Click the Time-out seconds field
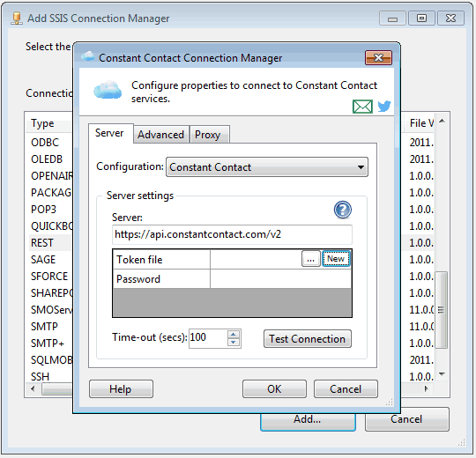 (208, 338)
